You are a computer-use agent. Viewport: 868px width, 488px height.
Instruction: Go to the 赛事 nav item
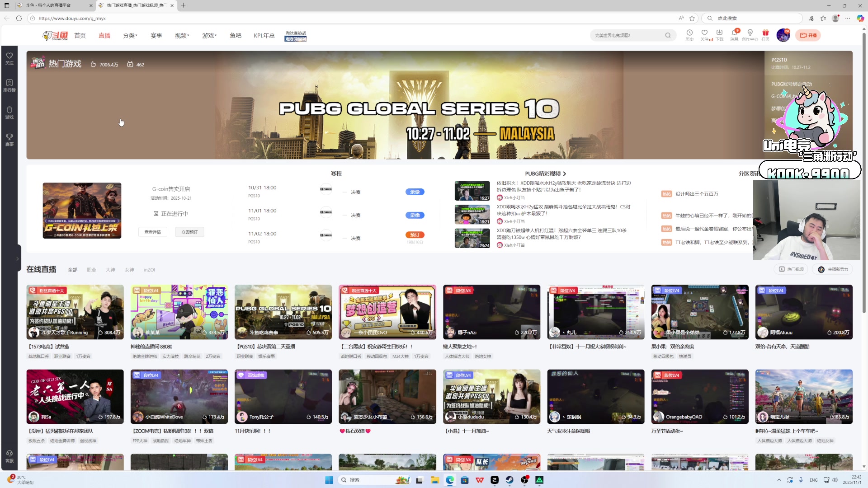point(156,35)
